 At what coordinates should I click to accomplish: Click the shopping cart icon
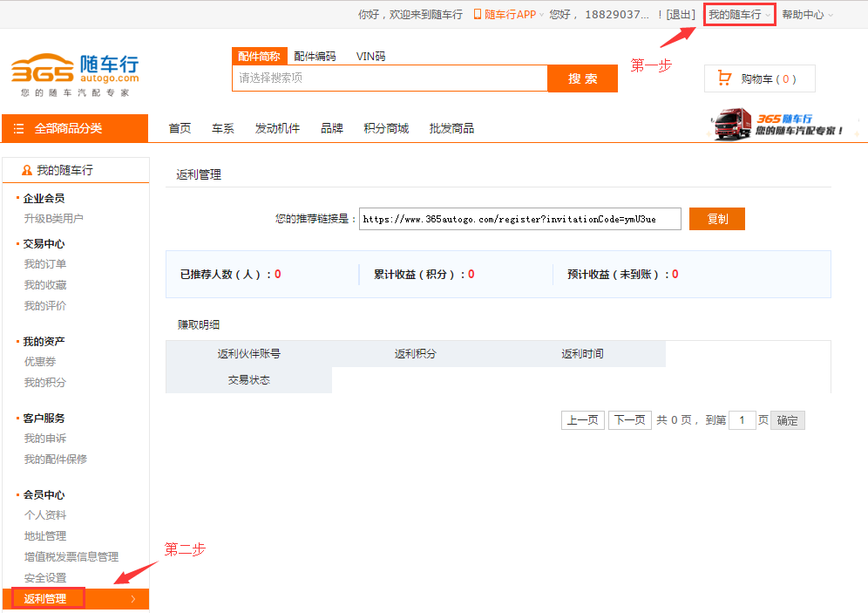click(724, 78)
